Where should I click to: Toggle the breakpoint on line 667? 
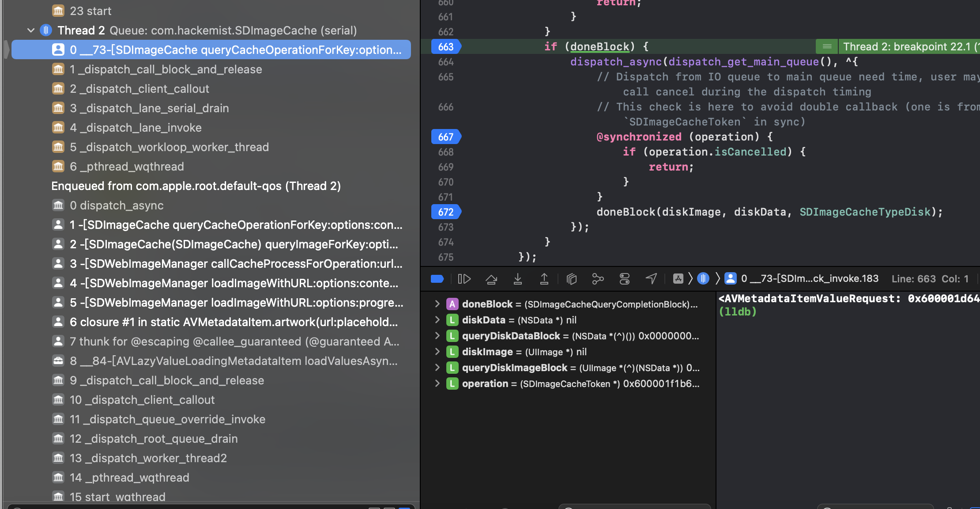tap(446, 137)
